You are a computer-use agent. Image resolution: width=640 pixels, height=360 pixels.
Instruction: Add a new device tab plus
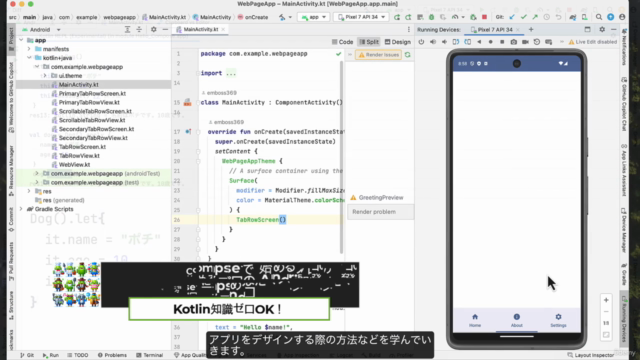click(531, 29)
